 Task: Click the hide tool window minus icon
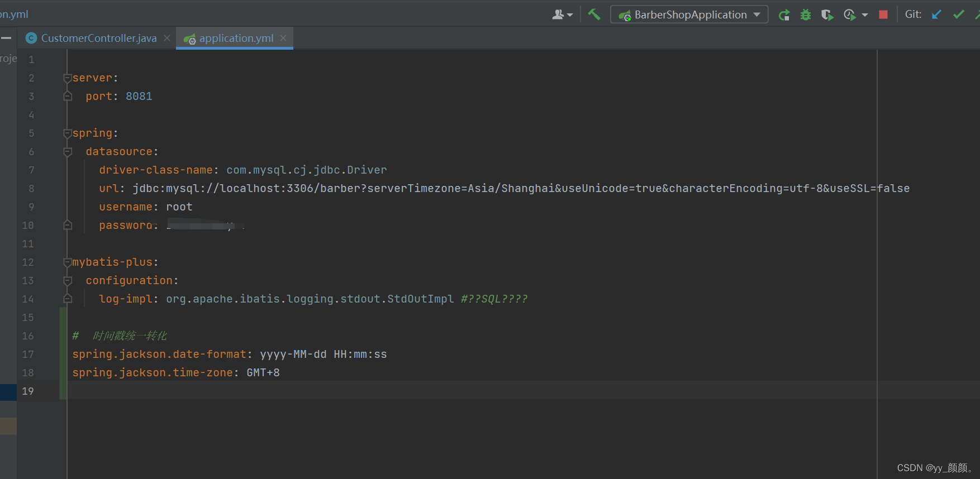coord(6,38)
